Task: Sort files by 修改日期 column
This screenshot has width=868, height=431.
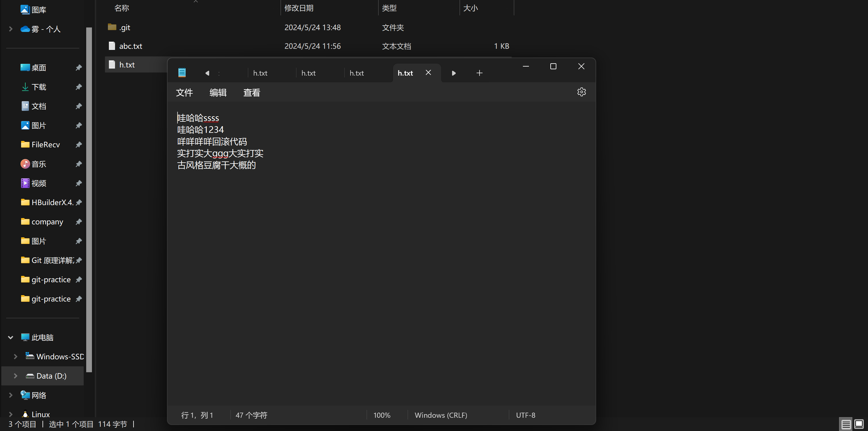Action: (x=299, y=8)
